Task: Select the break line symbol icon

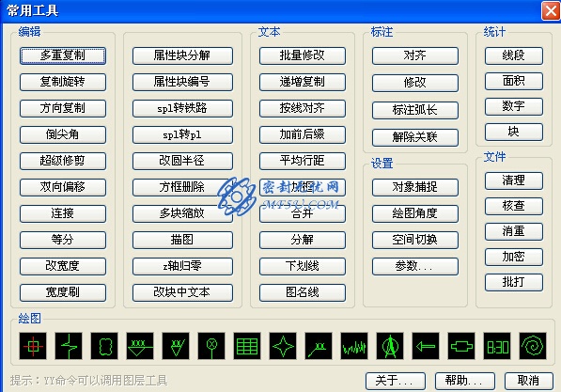Action: [x=69, y=346]
